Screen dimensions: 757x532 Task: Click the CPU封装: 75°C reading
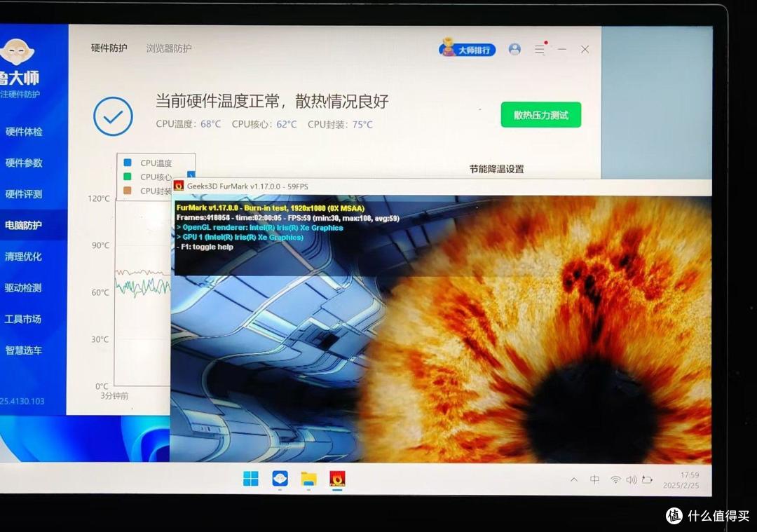point(341,125)
